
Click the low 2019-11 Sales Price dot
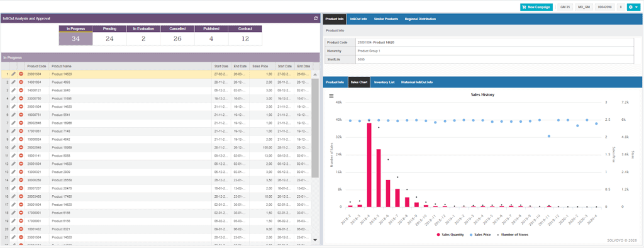click(x=548, y=136)
